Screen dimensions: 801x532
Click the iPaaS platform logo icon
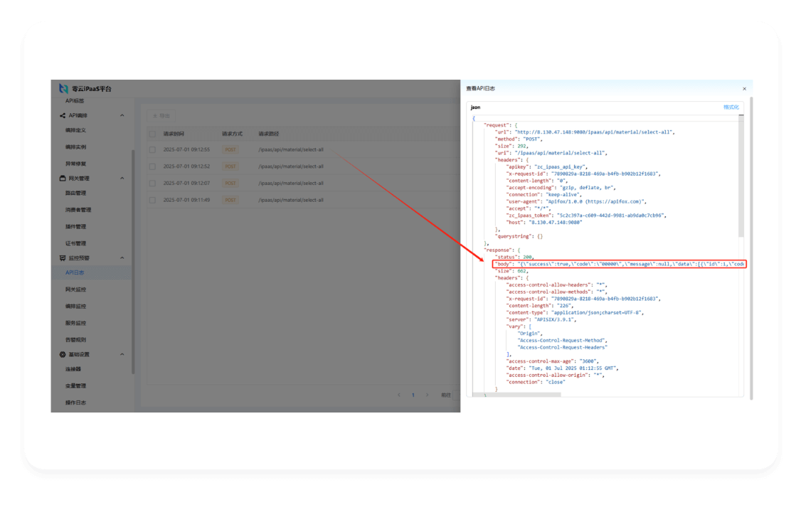63,89
